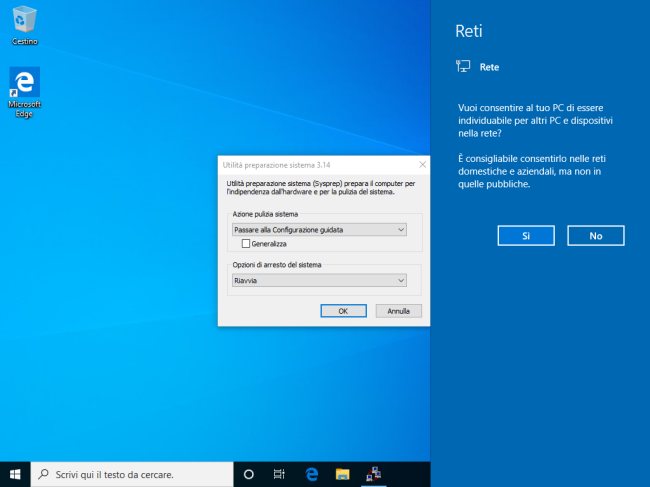Close the Utilità preparazione sistema dialog
This screenshot has height=487, width=650.
[422, 165]
